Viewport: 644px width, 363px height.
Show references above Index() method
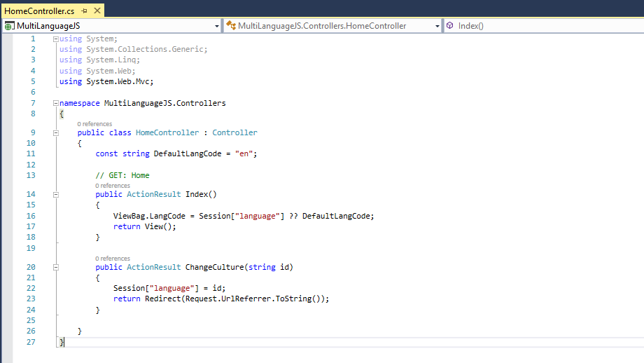113,186
